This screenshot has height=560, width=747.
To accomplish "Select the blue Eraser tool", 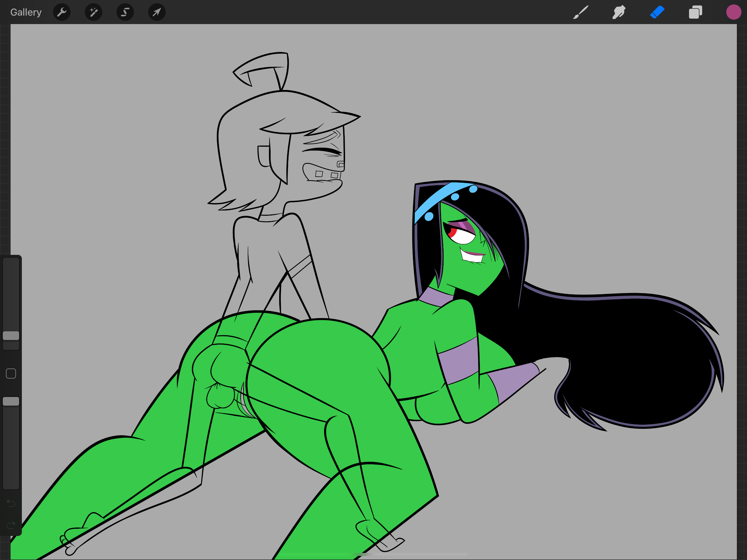I will [x=657, y=13].
